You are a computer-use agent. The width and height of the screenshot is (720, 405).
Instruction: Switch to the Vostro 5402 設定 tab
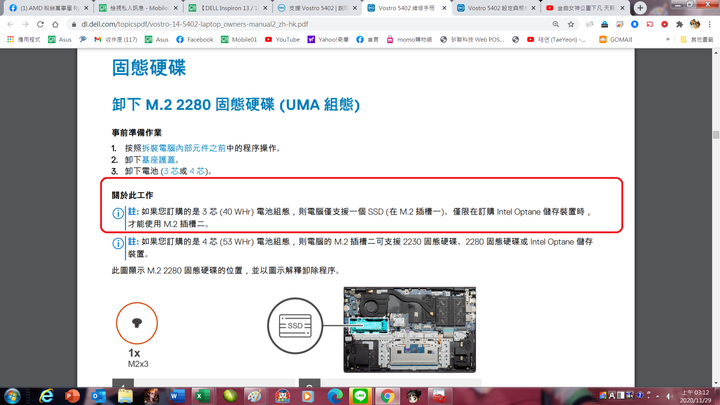[x=496, y=8]
